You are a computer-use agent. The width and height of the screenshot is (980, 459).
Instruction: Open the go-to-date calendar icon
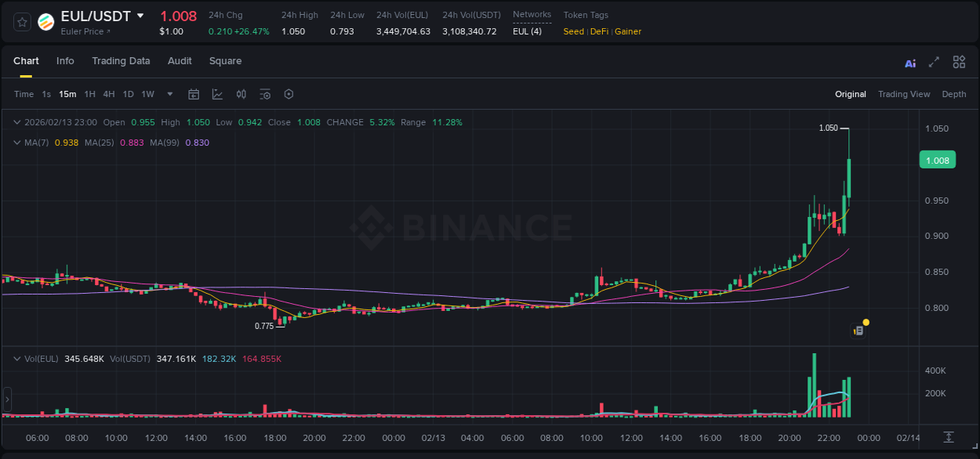[194, 94]
